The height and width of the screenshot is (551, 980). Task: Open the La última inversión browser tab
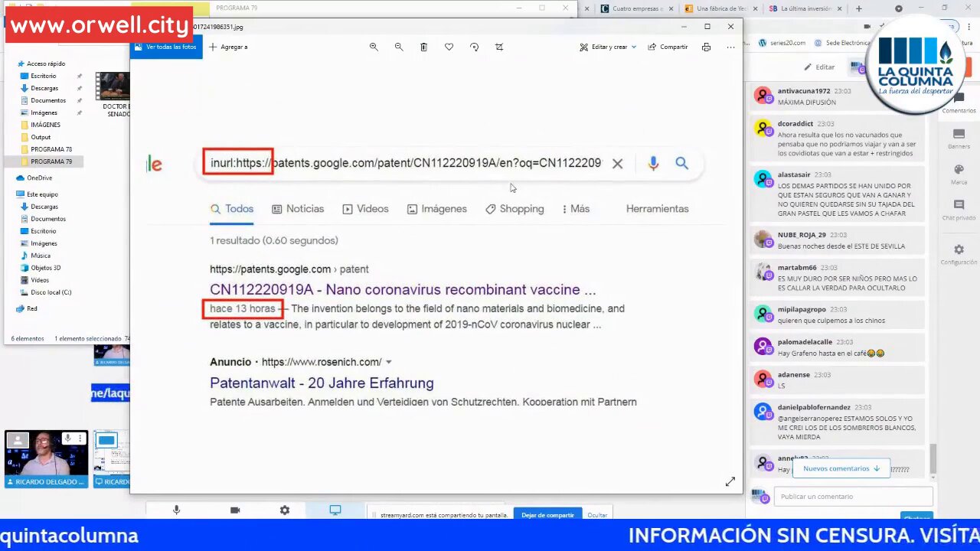(806, 8)
